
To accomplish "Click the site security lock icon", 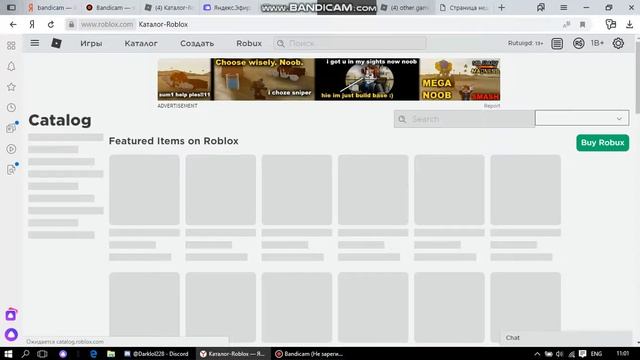I will 71,24.
